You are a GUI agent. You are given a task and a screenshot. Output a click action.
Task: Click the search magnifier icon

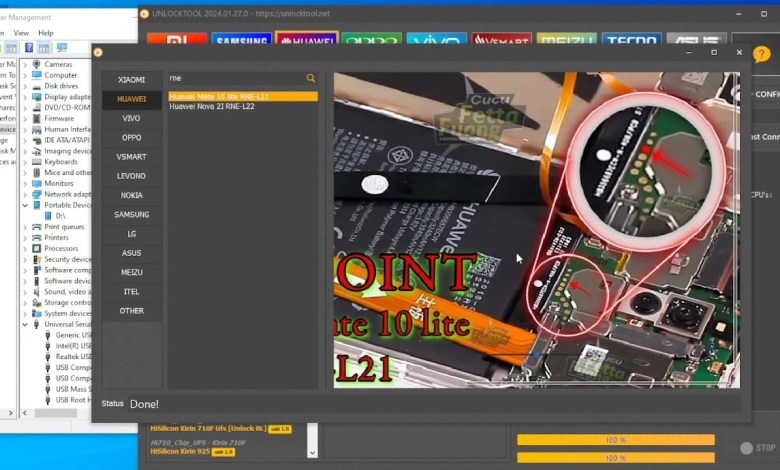[x=311, y=78]
